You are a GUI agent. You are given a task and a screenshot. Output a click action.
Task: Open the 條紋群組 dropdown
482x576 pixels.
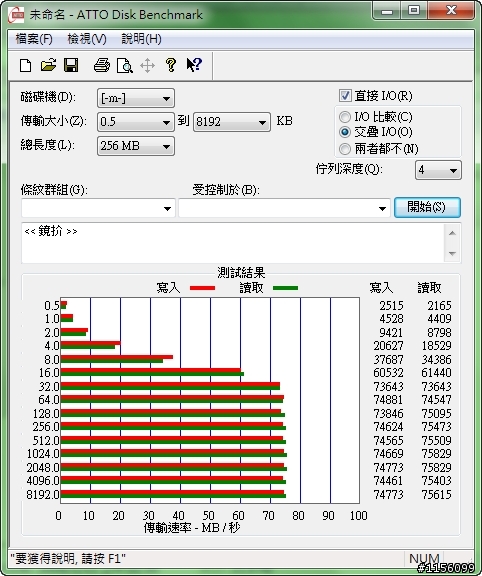click(98, 208)
